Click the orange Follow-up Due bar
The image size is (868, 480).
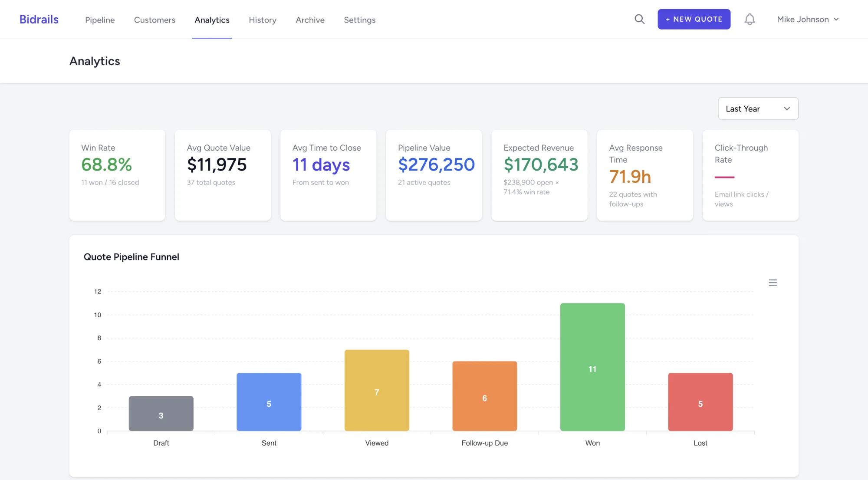(484, 396)
